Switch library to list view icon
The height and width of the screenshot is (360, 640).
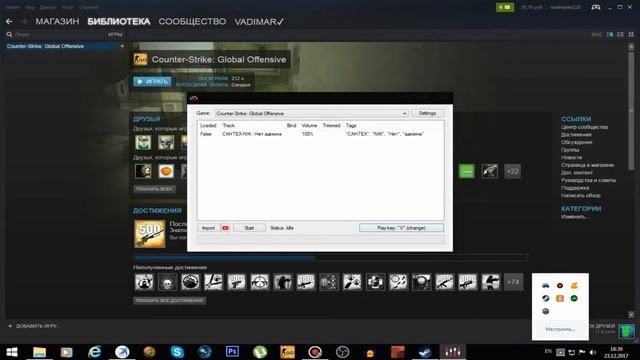[x=620, y=35]
